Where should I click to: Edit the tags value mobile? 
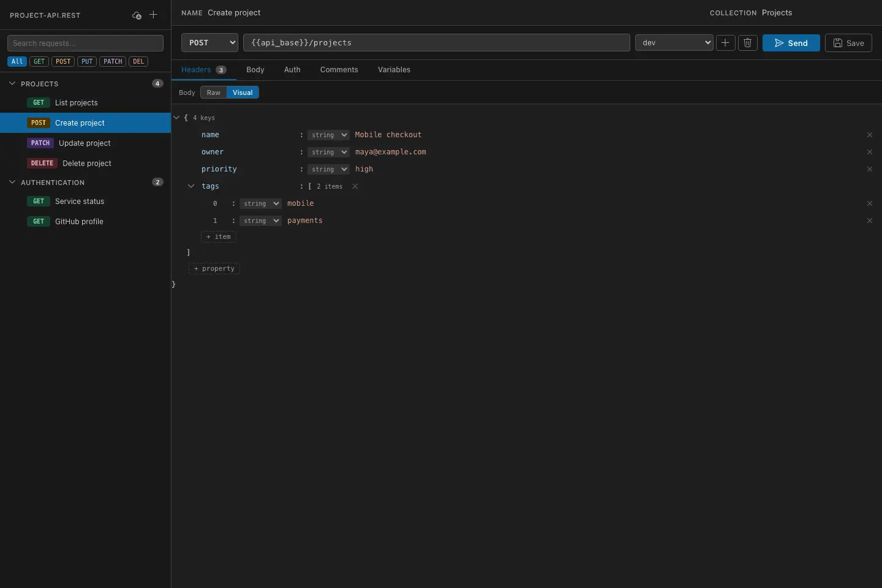(x=300, y=203)
